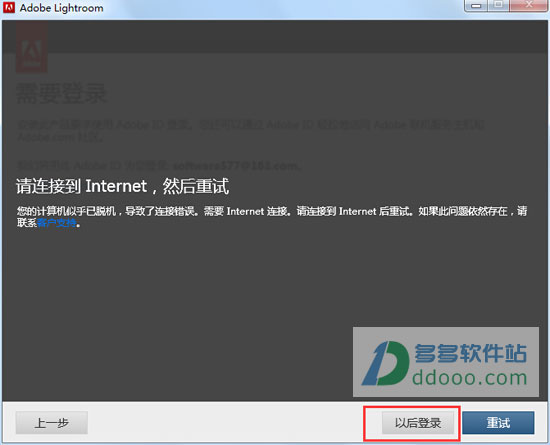
Task: Close the Adobe Lightroom installer window
Action: coord(529,5)
